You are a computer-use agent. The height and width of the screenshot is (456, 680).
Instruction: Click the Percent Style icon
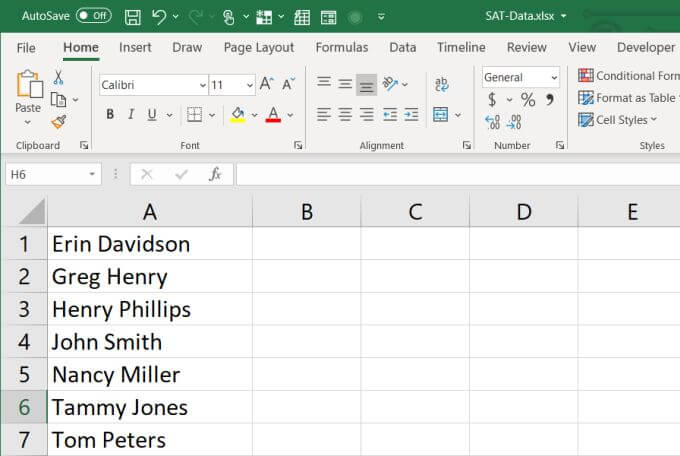(x=528, y=100)
